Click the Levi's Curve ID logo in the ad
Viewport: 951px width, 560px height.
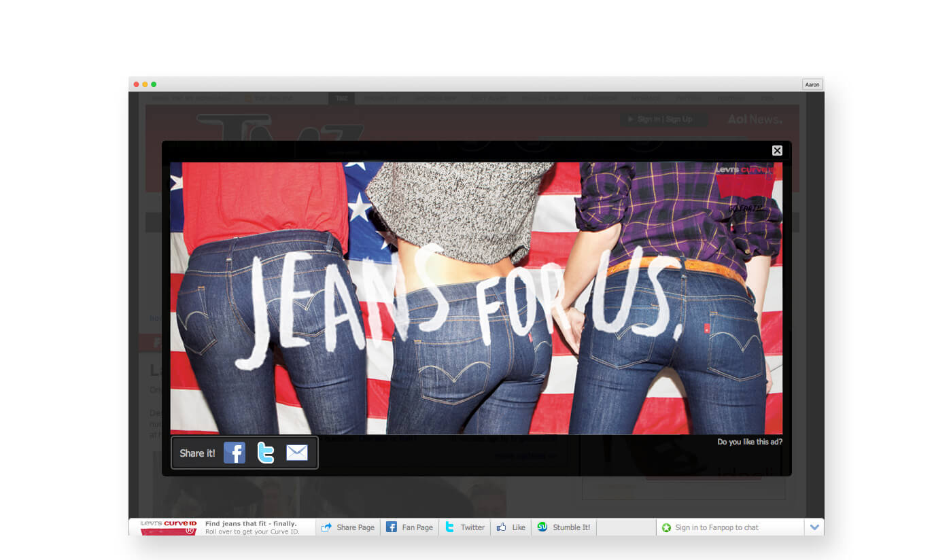746,188
